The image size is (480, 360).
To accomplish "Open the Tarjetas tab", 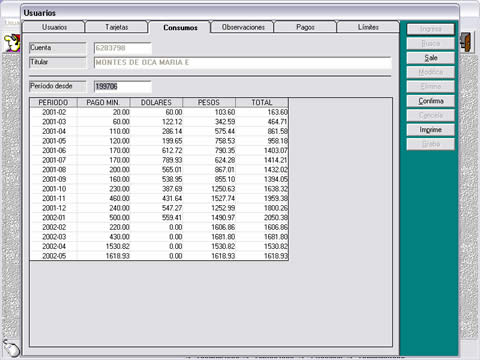I will click(x=117, y=27).
